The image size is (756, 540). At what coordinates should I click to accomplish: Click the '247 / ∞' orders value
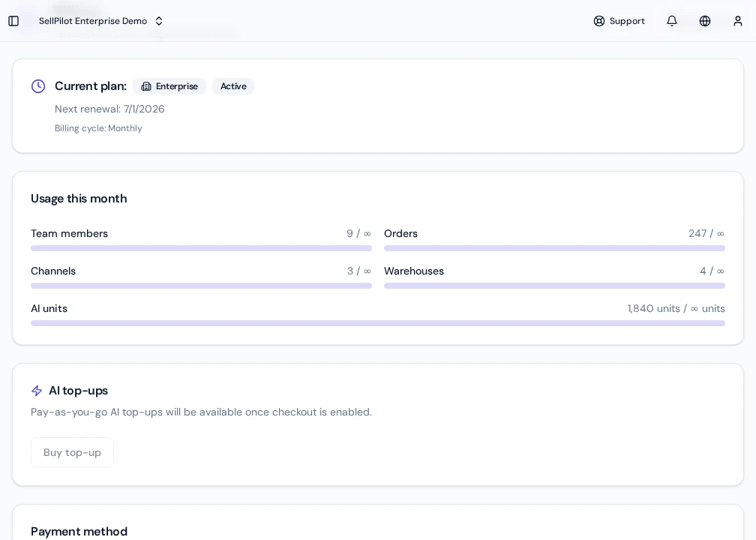tap(706, 233)
